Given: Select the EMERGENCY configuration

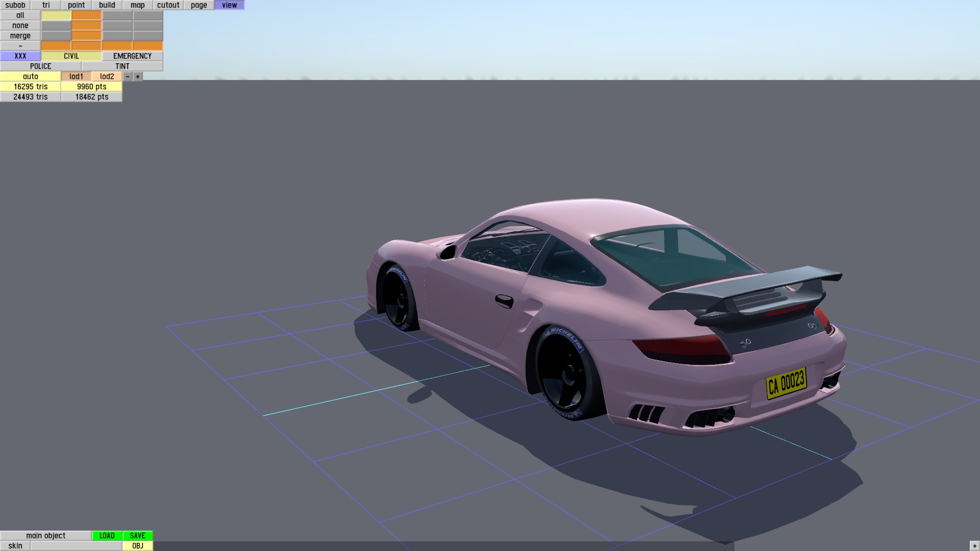Looking at the screenshot, I should pyautogui.click(x=132, y=56).
